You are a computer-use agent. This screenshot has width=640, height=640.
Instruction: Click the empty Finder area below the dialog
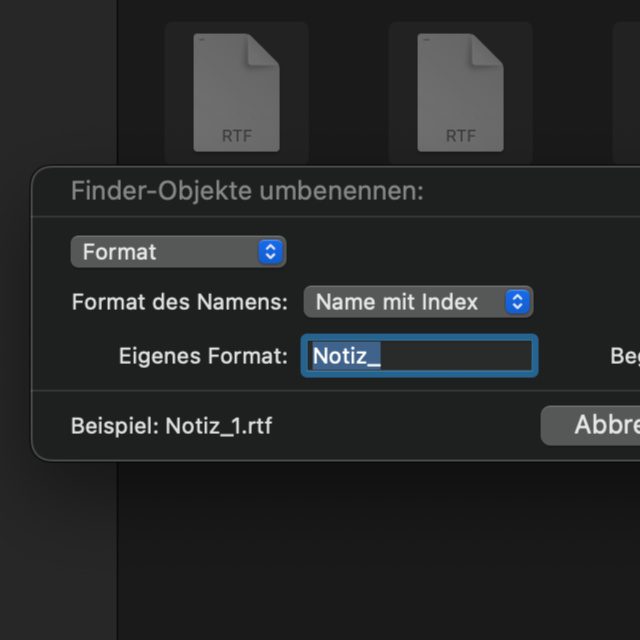[380, 550]
